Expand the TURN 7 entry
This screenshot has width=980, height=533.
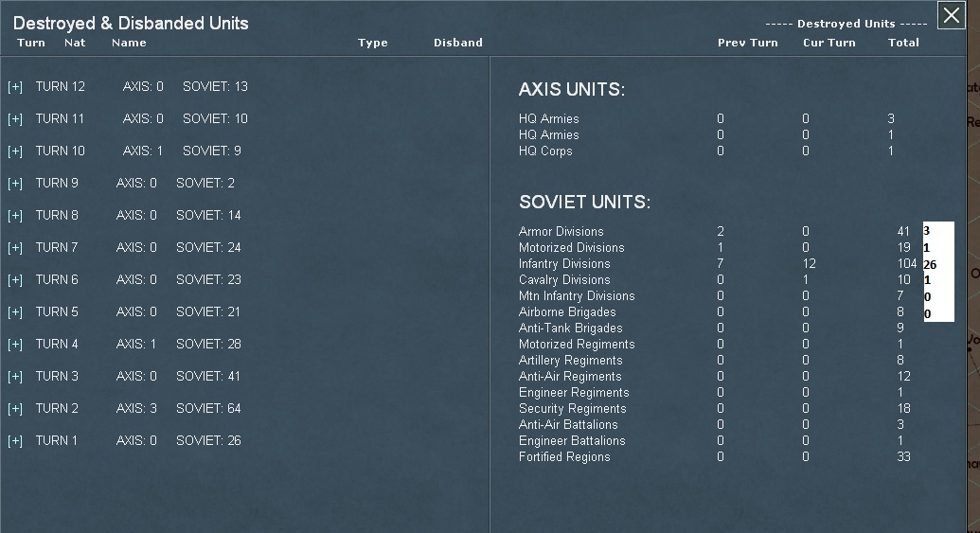click(x=15, y=248)
